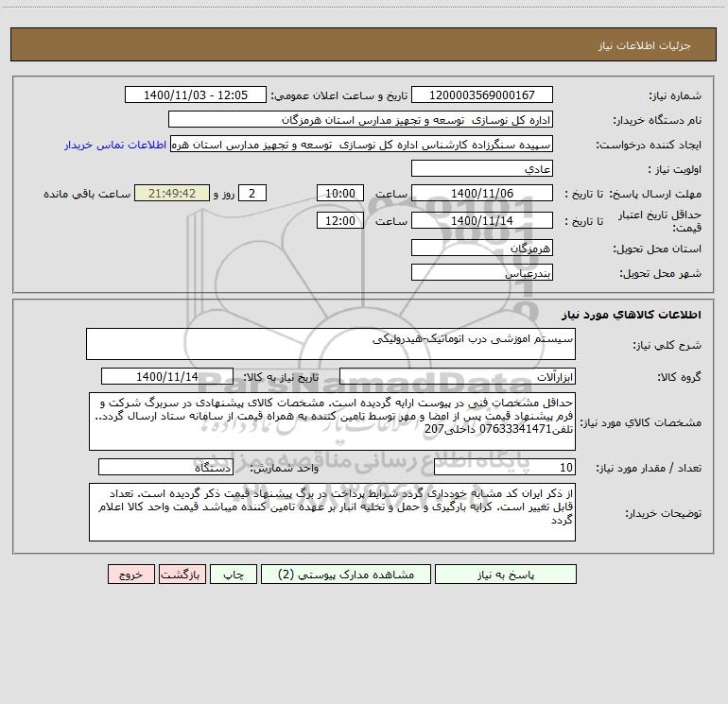This screenshot has height=704, width=728.
Task: Click the buyer organization name field
Action: pos(360,119)
